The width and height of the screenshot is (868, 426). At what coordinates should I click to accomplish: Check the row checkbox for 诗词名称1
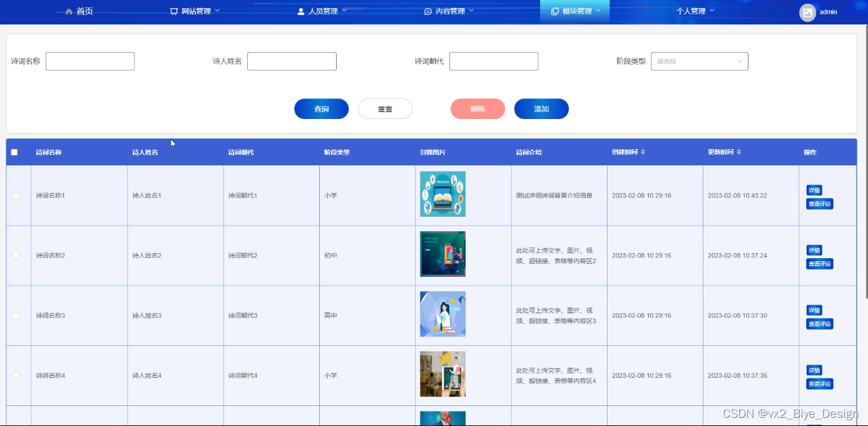(16, 195)
